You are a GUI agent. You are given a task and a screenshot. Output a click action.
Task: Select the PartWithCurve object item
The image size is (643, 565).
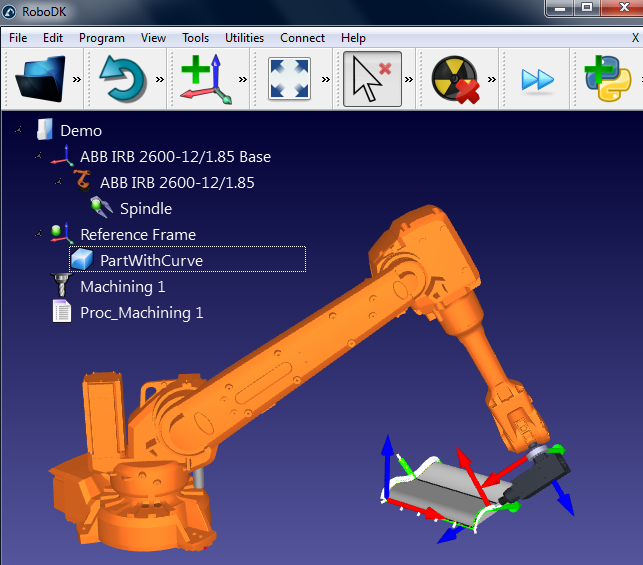click(x=151, y=260)
